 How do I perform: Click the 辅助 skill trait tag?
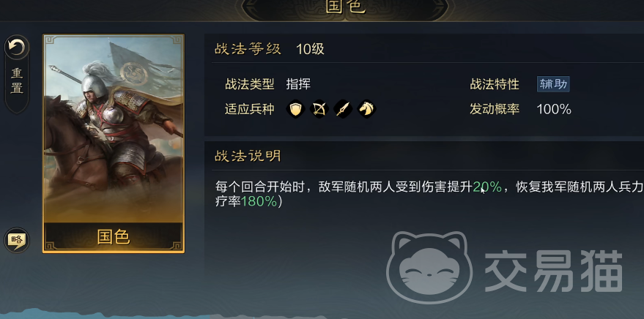click(553, 84)
